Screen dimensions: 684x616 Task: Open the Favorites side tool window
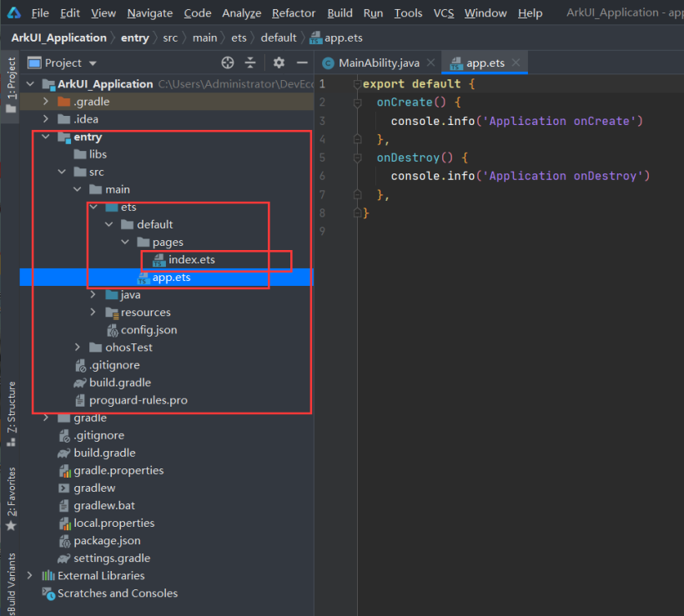pyautogui.click(x=12, y=498)
